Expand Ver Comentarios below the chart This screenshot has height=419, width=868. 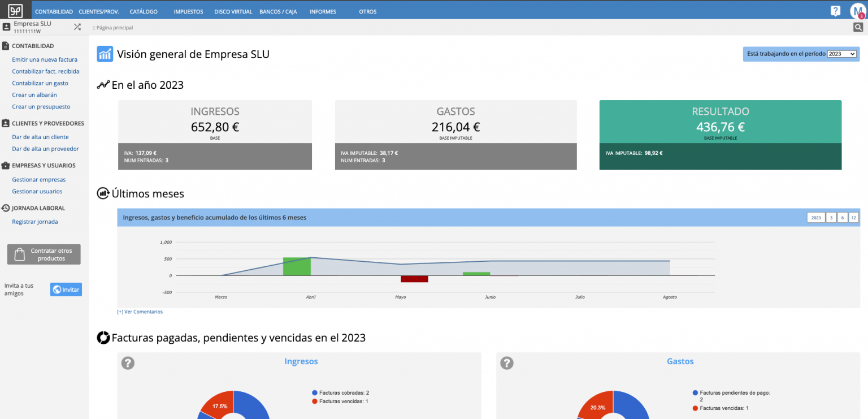(x=140, y=312)
